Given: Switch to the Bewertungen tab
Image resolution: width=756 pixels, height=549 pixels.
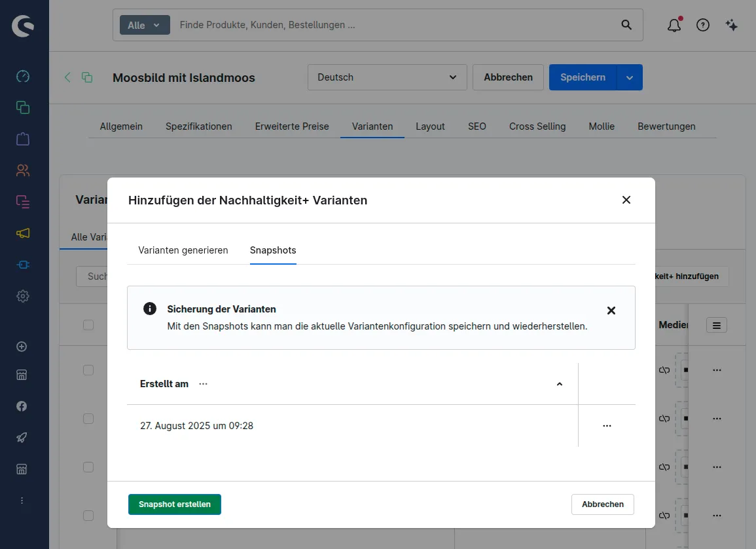Looking at the screenshot, I should coord(666,126).
